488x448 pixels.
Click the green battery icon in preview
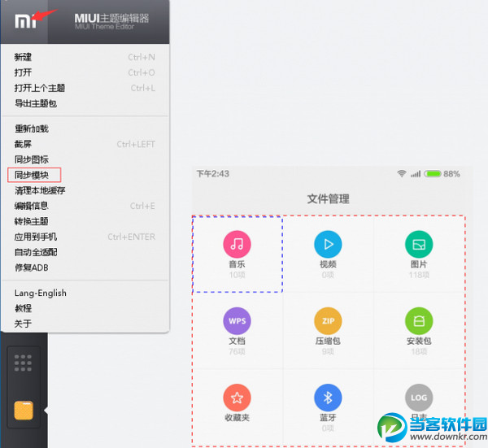(x=433, y=174)
